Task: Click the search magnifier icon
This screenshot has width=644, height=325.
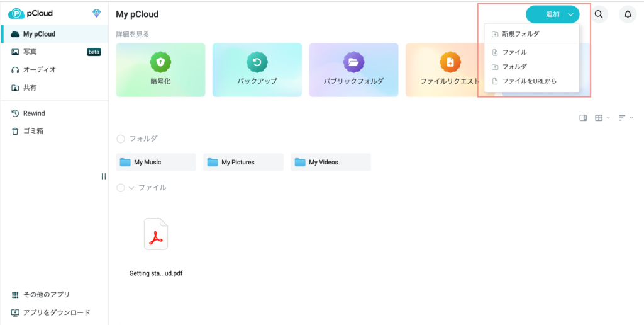Action: pyautogui.click(x=600, y=14)
